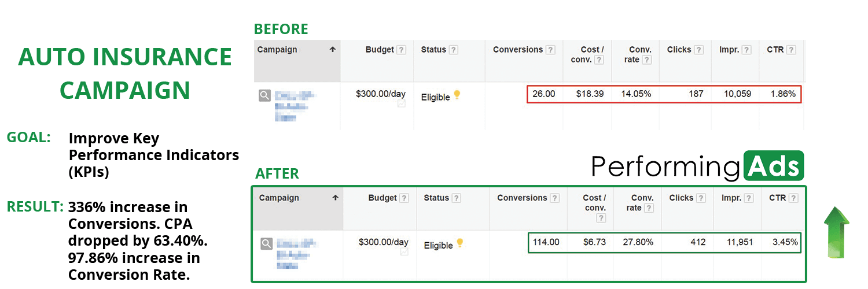Sort by Campaign using the AFTER header arrow
The width and height of the screenshot is (868, 289).
[335, 198]
